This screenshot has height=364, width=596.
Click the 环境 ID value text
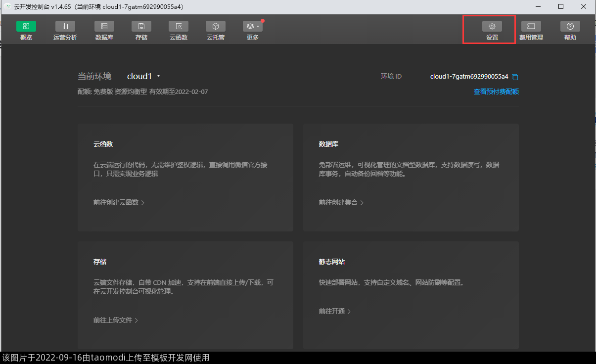pos(469,77)
